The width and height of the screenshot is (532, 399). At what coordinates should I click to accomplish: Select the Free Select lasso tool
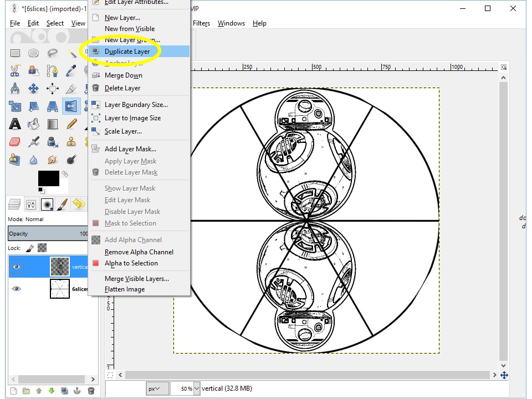coord(52,53)
